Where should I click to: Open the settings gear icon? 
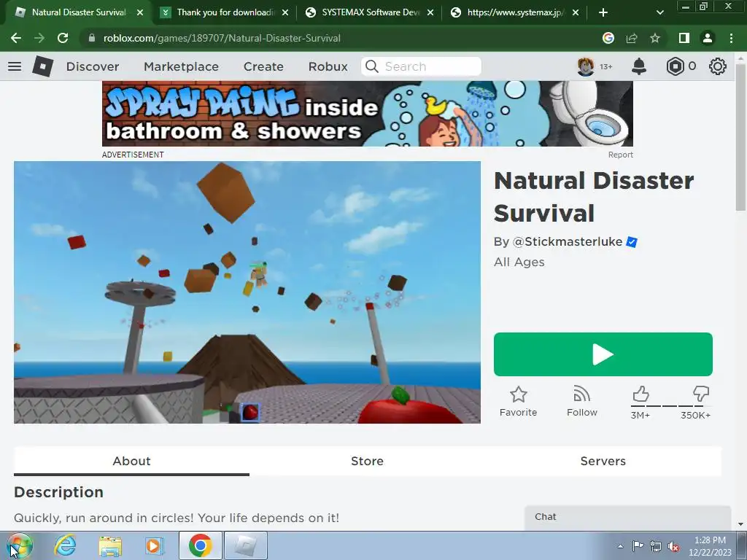(x=718, y=66)
